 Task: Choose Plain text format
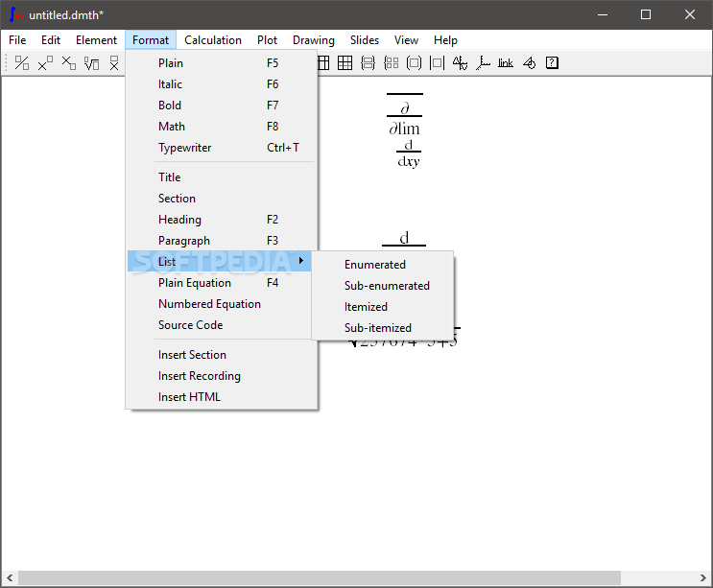pos(222,63)
